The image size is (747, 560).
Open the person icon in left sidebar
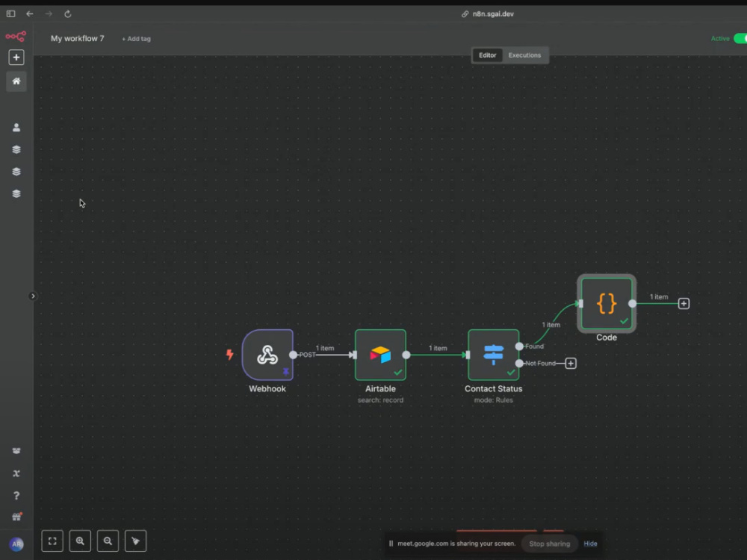[x=16, y=127]
